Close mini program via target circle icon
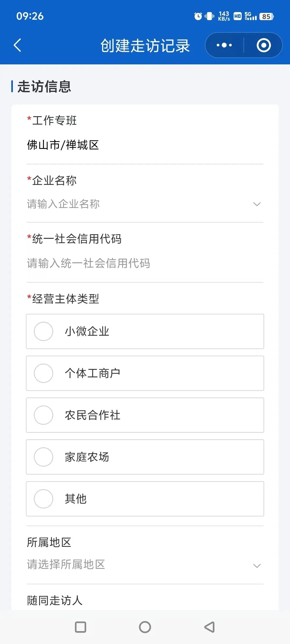 click(263, 45)
